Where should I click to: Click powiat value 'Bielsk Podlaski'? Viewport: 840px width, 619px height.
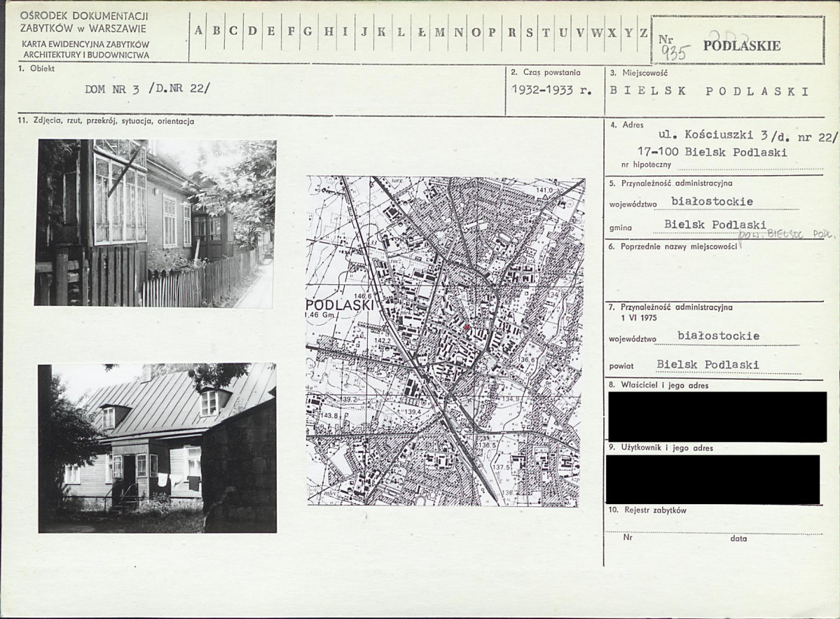pos(708,365)
